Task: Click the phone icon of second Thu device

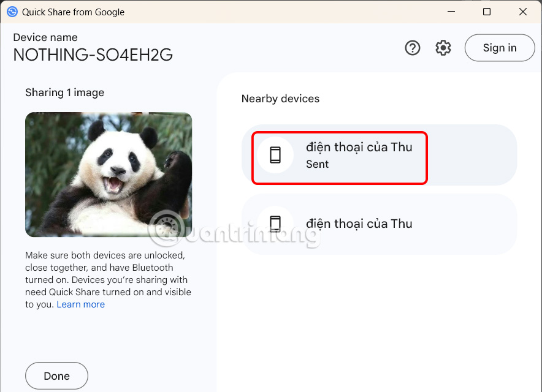Action: [x=276, y=224]
